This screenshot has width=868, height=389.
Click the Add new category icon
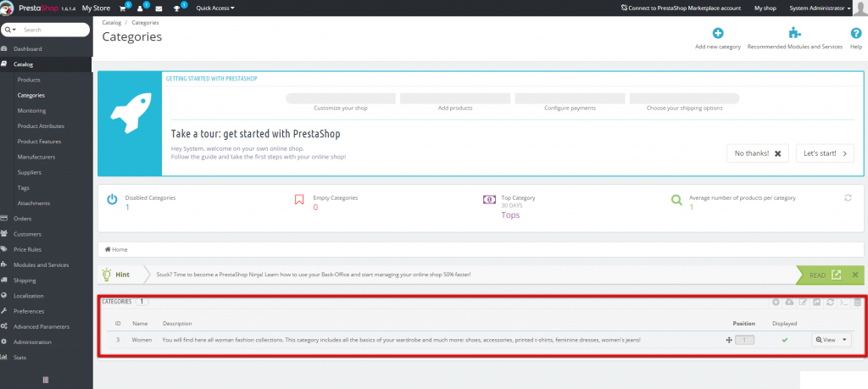(717, 33)
